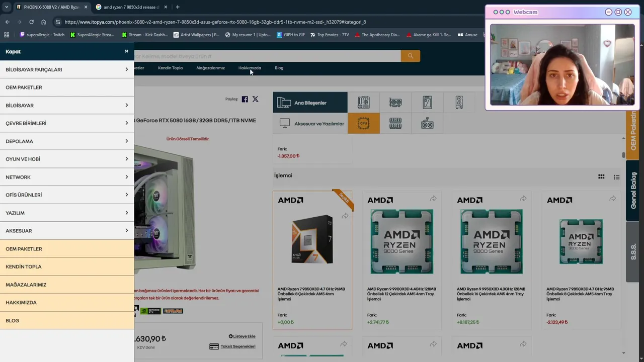Open Hakkımızda in top navigation
This screenshot has height=362, width=644.
click(250, 68)
